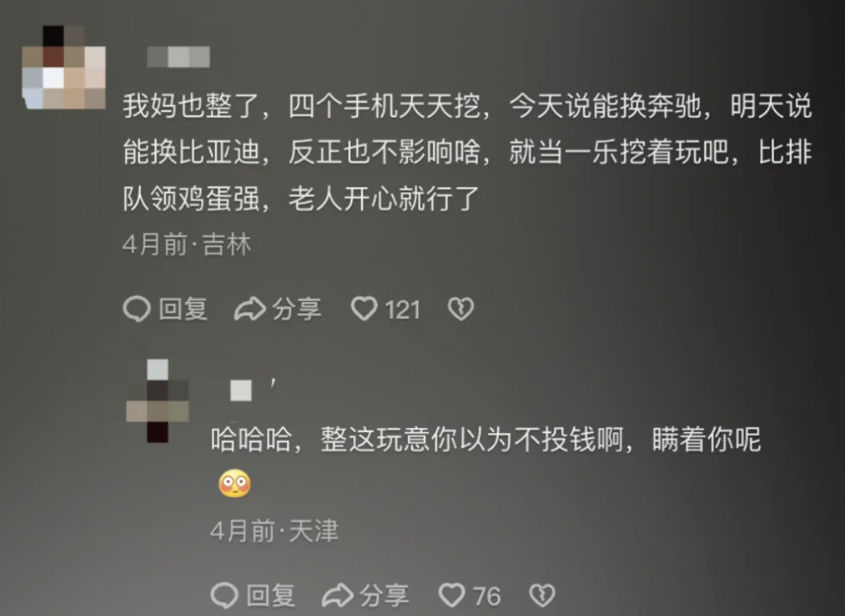This screenshot has width=845, height=616.
Task: Open the first commenter's blurred username
Action: 178,57
